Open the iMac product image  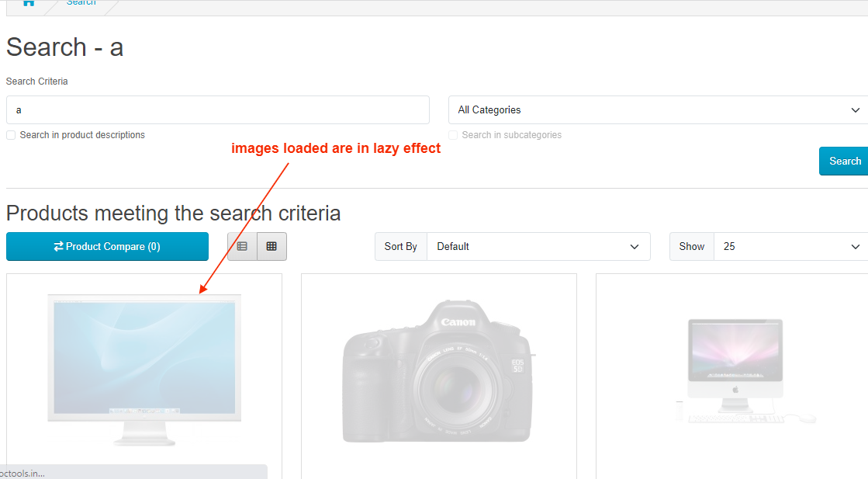coord(734,370)
